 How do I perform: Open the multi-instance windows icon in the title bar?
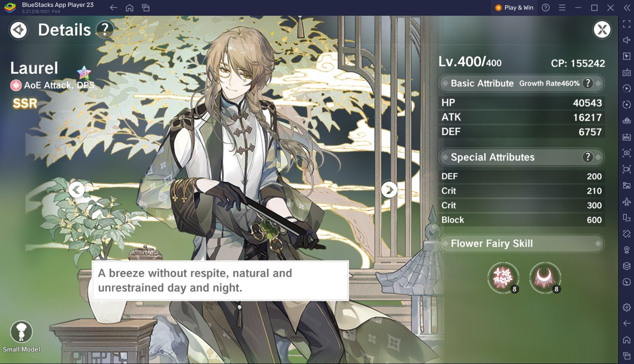point(146,8)
